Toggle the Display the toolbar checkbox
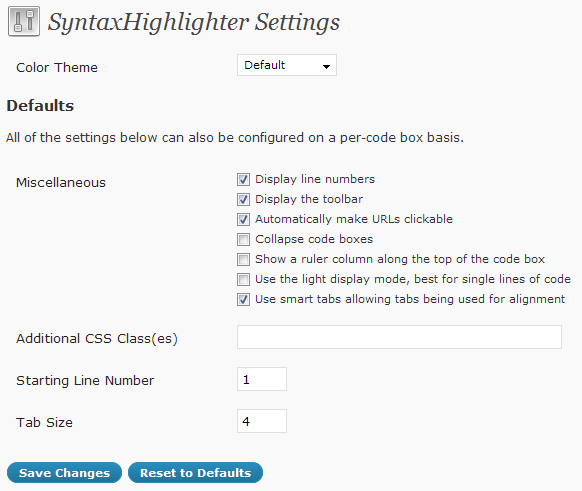This screenshot has height=491, width=582. [243, 199]
